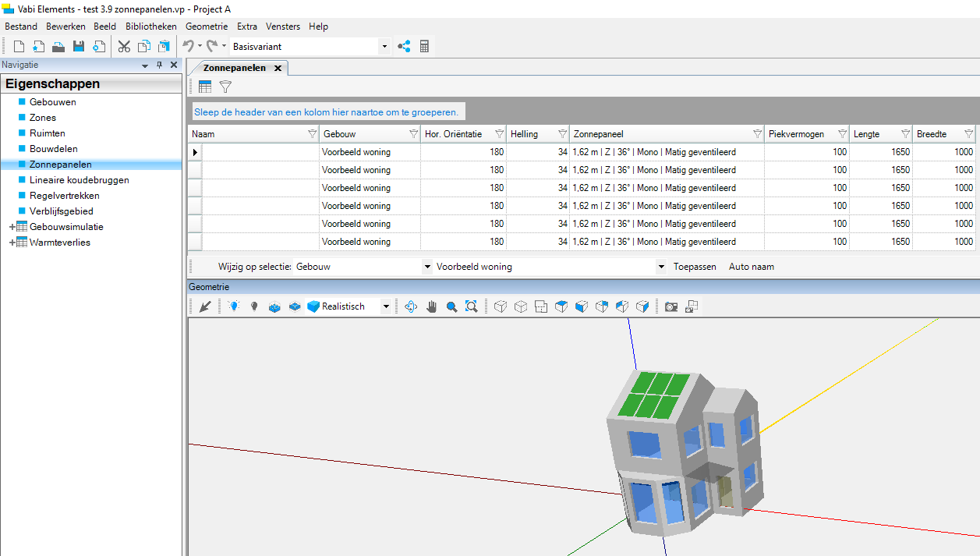
Task: Open the Realistisch render mode dropdown
Action: tap(385, 307)
